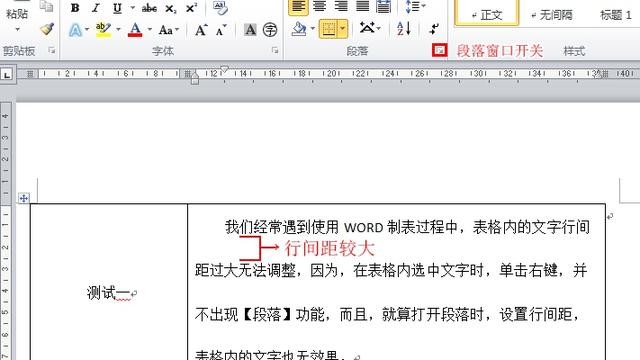Image resolution: width=640 pixels, height=360 pixels.
Task: Click text line starting 不出现【段落】
Action: click(387, 314)
